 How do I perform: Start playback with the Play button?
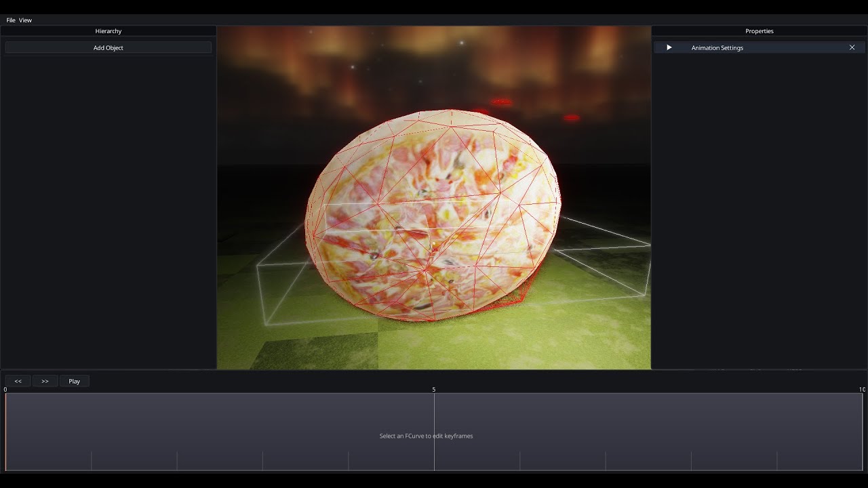coord(74,381)
